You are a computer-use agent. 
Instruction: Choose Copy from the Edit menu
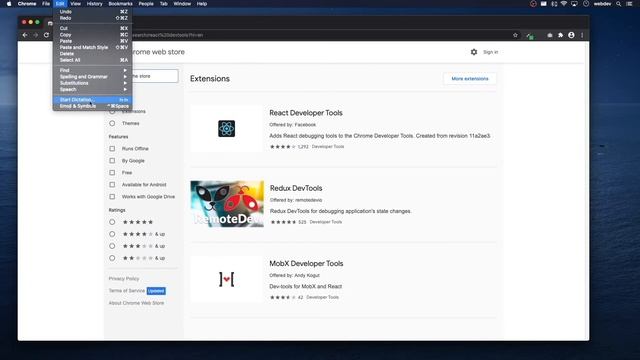pos(92,35)
